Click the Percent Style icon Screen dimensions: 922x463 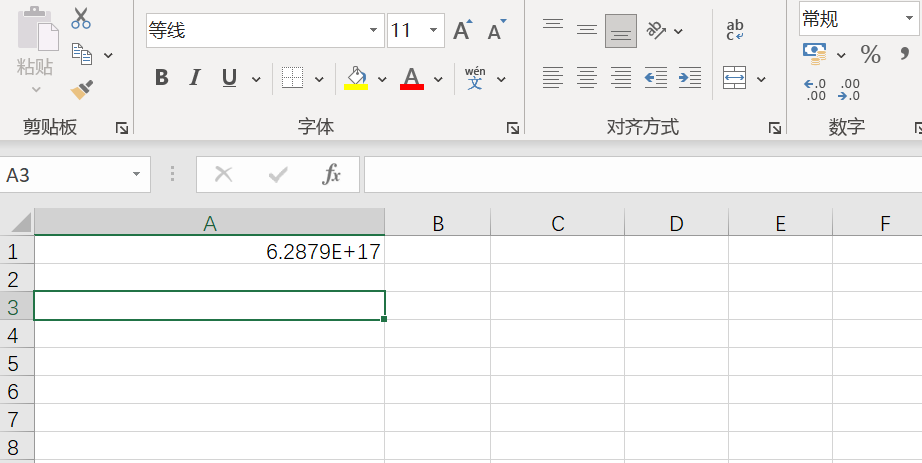coord(871,55)
